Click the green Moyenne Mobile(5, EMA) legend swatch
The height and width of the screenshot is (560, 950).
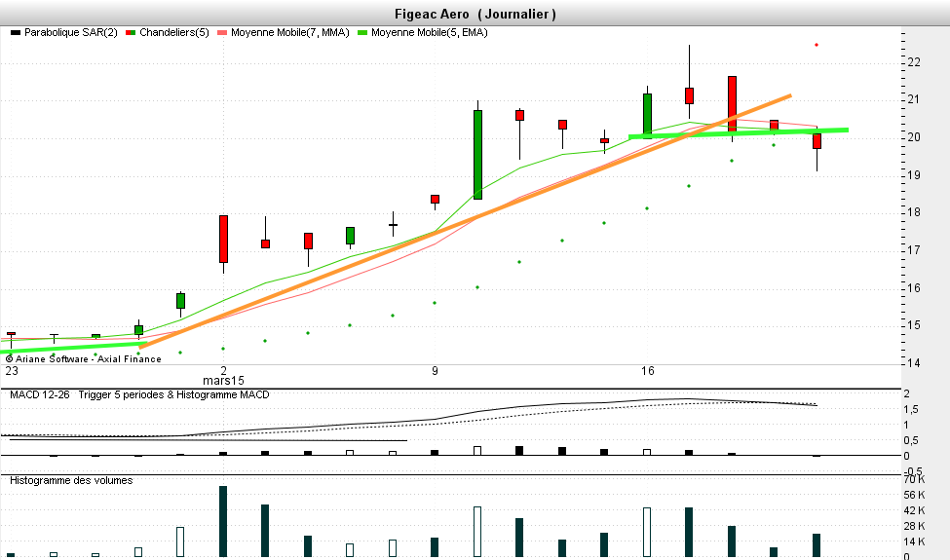point(362,33)
